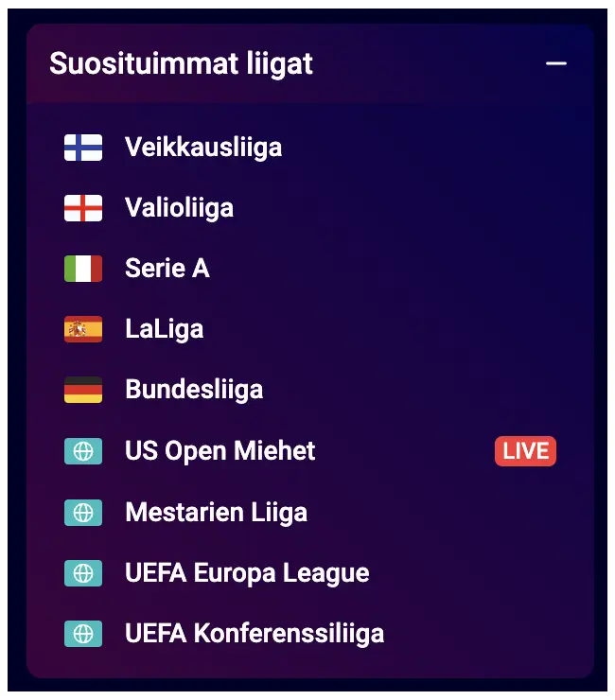Screen dimensions: 615x700
Task: Open UEFA Konferenssiliiga link
Action: [255, 633]
